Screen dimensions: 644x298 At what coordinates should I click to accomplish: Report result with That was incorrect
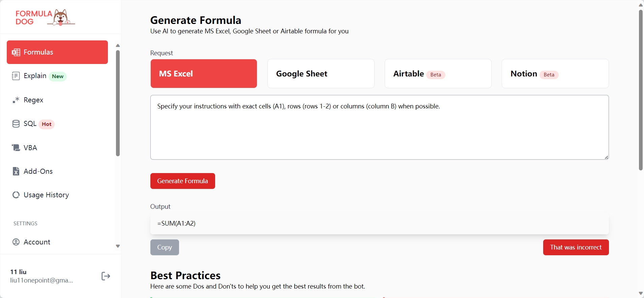click(576, 247)
